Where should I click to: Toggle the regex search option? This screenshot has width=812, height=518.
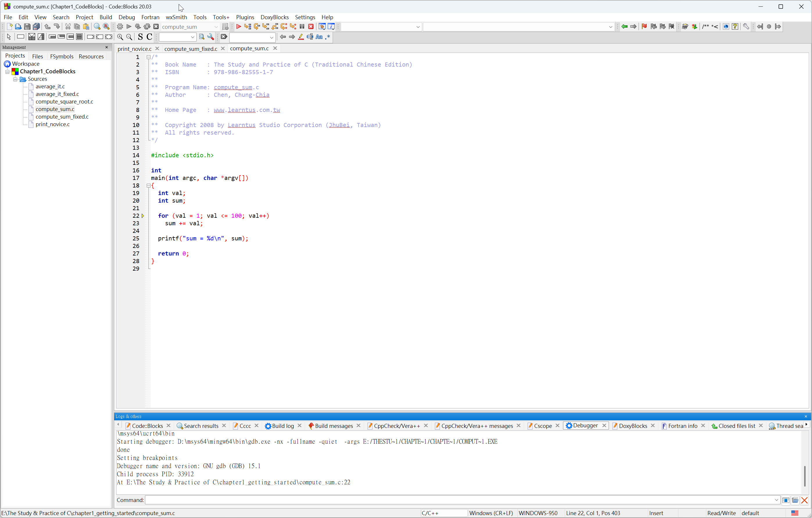[328, 37]
